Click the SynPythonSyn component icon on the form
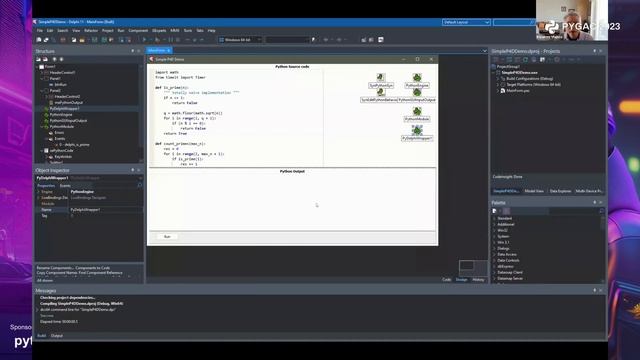Image resolution: width=640 pixels, height=360 pixels. tap(381, 78)
